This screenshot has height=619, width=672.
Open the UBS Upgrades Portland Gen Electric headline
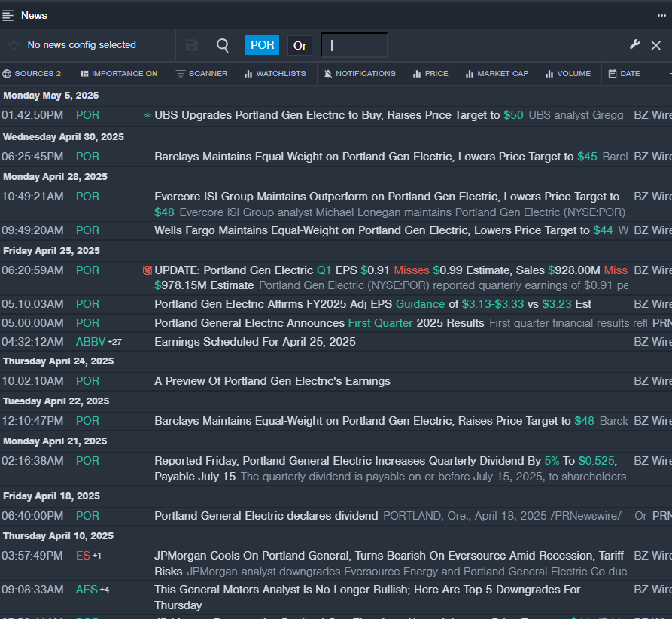[339, 115]
